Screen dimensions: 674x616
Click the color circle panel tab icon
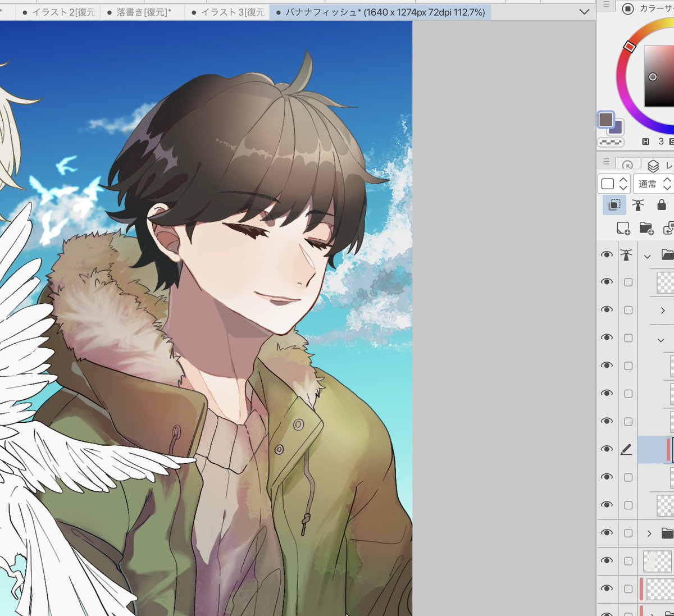click(x=628, y=8)
